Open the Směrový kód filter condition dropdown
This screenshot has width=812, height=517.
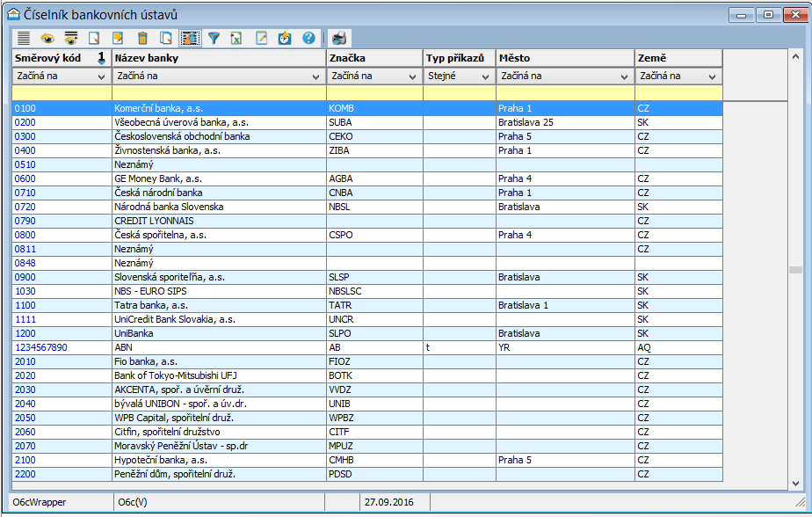tap(103, 76)
